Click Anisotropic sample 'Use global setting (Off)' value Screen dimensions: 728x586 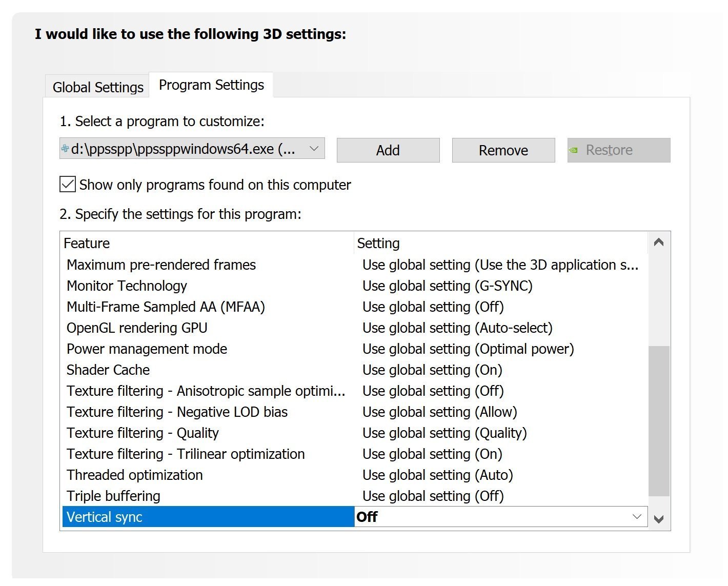[433, 391]
